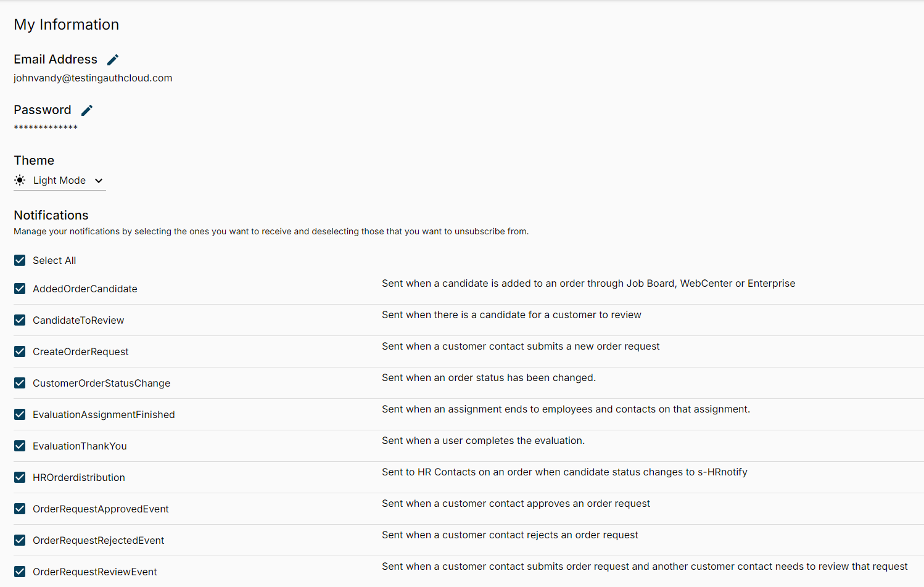
Task: Click the pencil icon next to Email Address
Action: coord(113,60)
